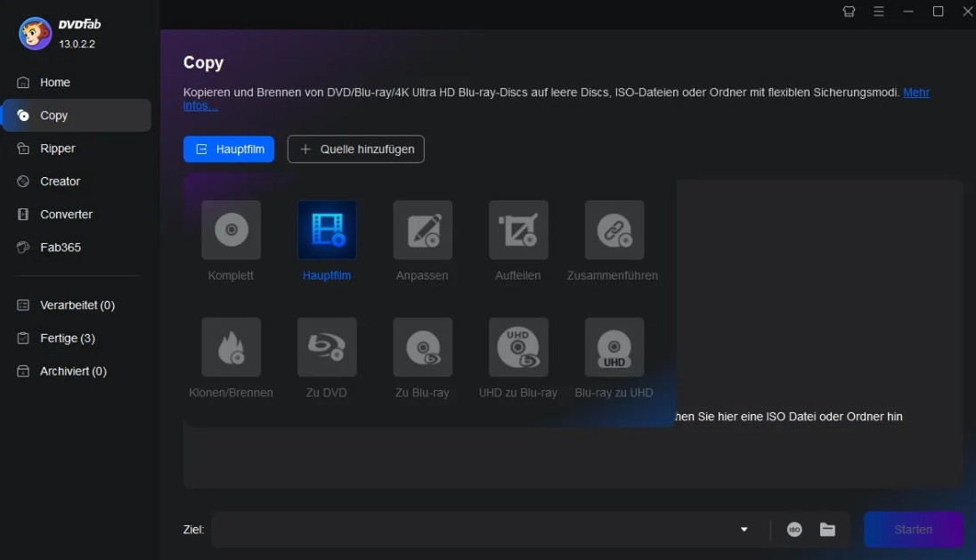The height and width of the screenshot is (560, 976).
Task: Click the ISO output icon
Action: pos(794,530)
